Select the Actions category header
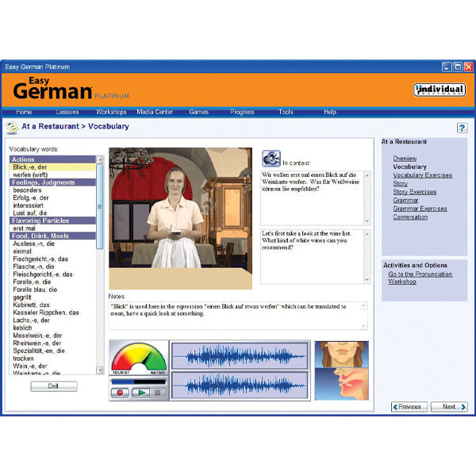Screen dimensions: 476x476 pos(52,159)
